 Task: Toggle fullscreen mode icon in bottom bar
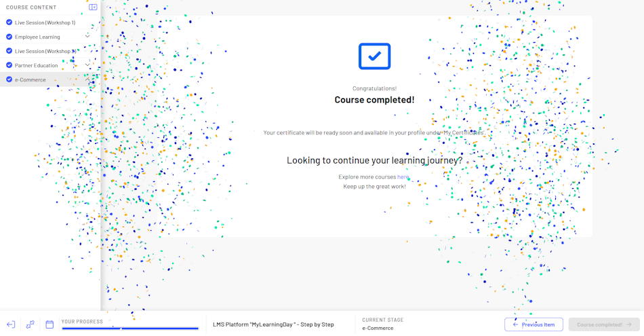30,324
